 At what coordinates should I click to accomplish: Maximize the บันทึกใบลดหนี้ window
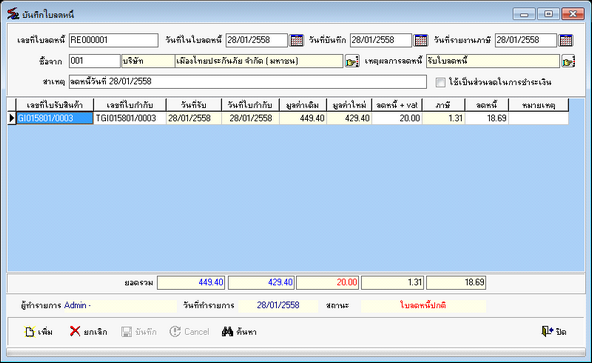click(x=549, y=14)
